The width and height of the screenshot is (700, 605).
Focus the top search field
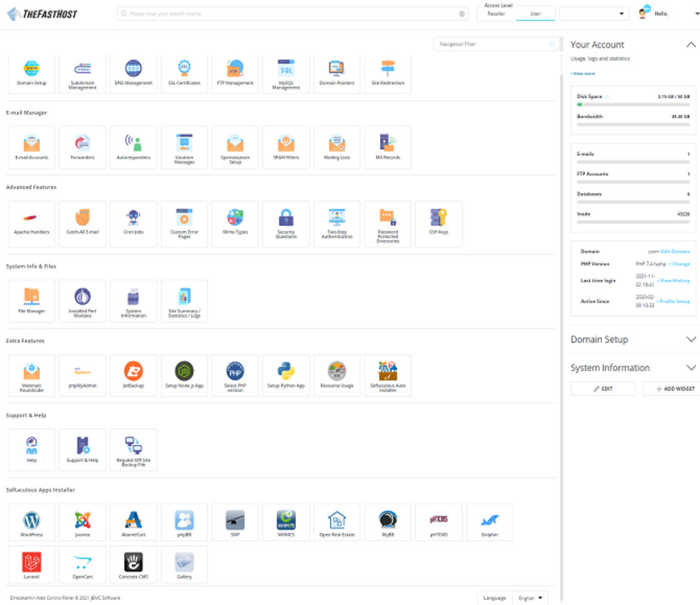tap(292, 14)
